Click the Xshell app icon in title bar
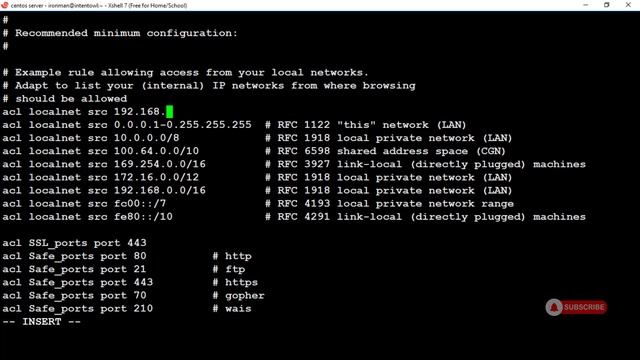The height and width of the screenshot is (360, 640). (x=4, y=5)
